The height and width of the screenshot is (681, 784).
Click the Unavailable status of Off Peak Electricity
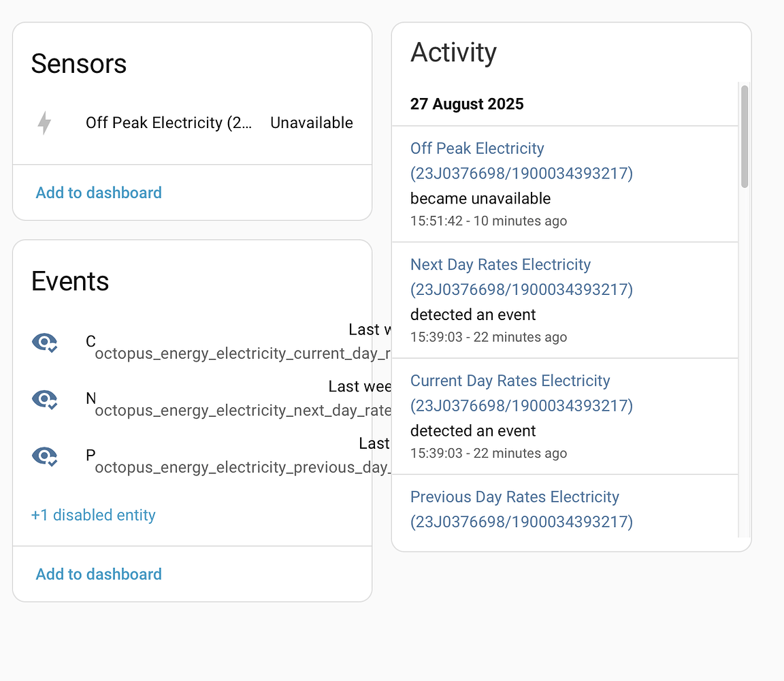[312, 123]
